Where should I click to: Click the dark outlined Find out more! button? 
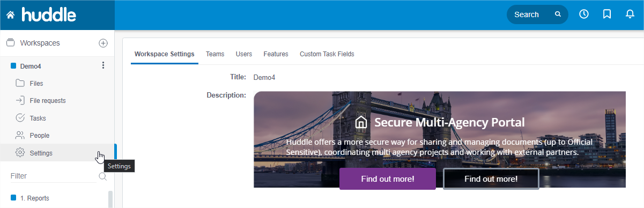(x=491, y=179)
